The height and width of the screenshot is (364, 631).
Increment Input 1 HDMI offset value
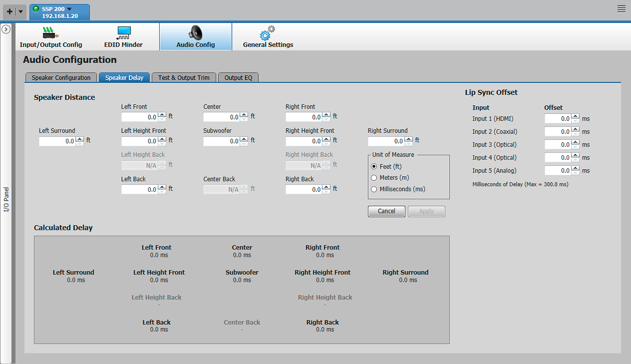(575, 116)
